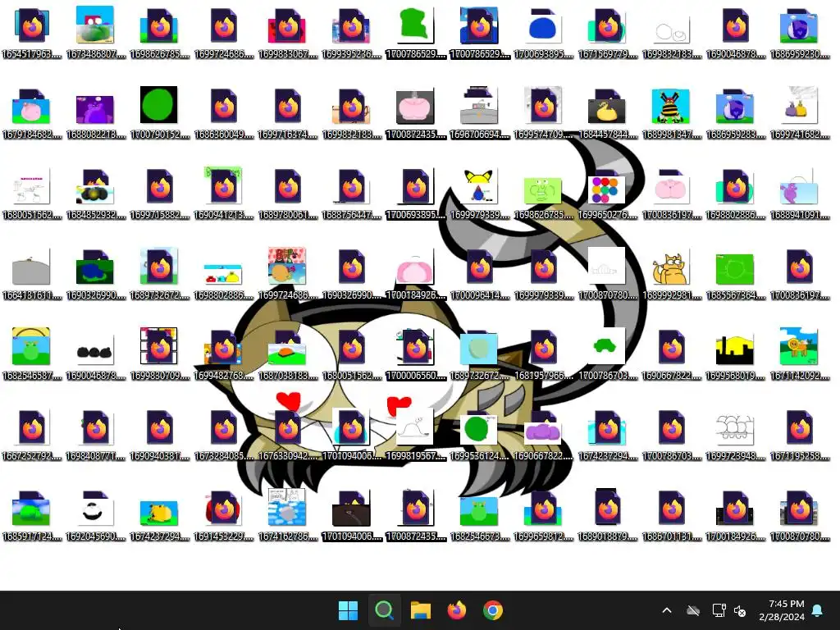The height and width of the screenshot is (630, 840).
Task: Select the orange cat file 1689992981
Action: click(671, 273)
